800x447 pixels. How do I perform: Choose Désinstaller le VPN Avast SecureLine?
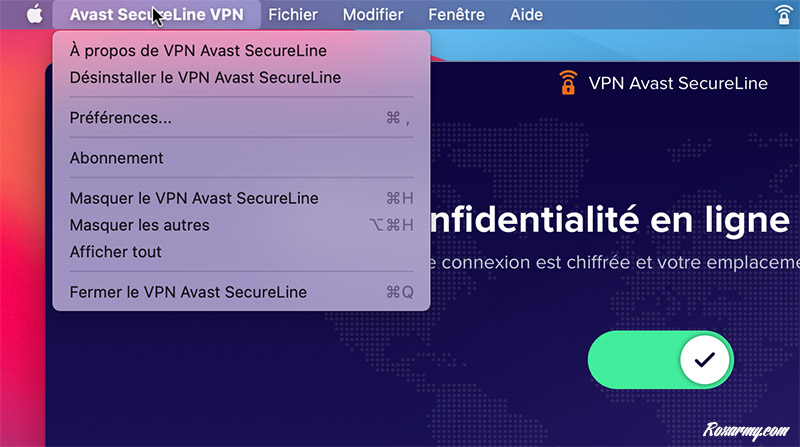pos(205,77)
